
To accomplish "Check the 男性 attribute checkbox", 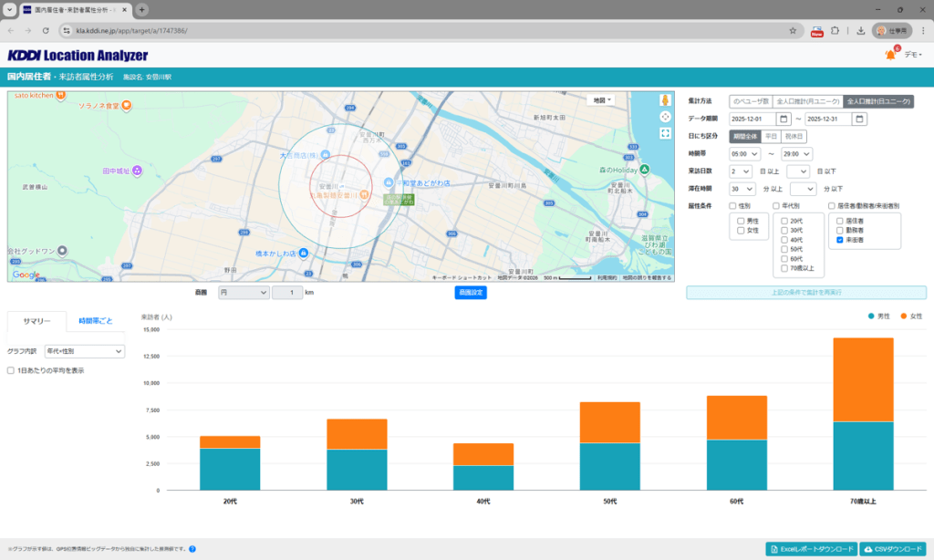I will [742, 221].
